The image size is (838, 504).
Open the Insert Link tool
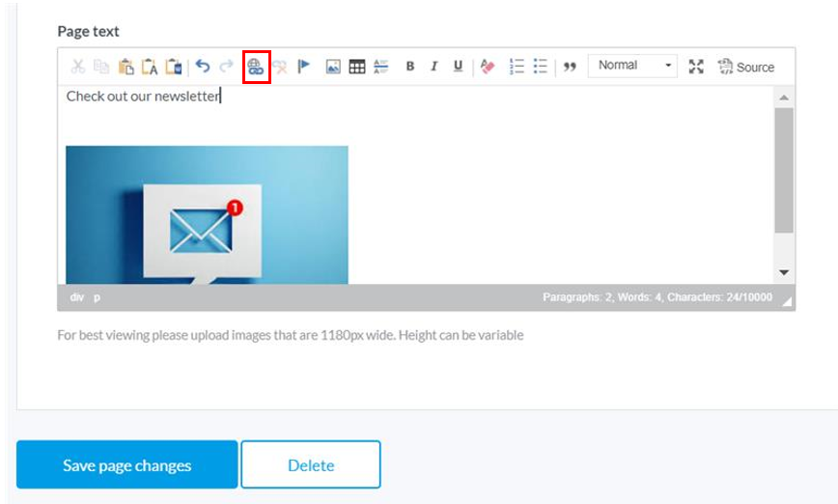(x=256, y=67)
